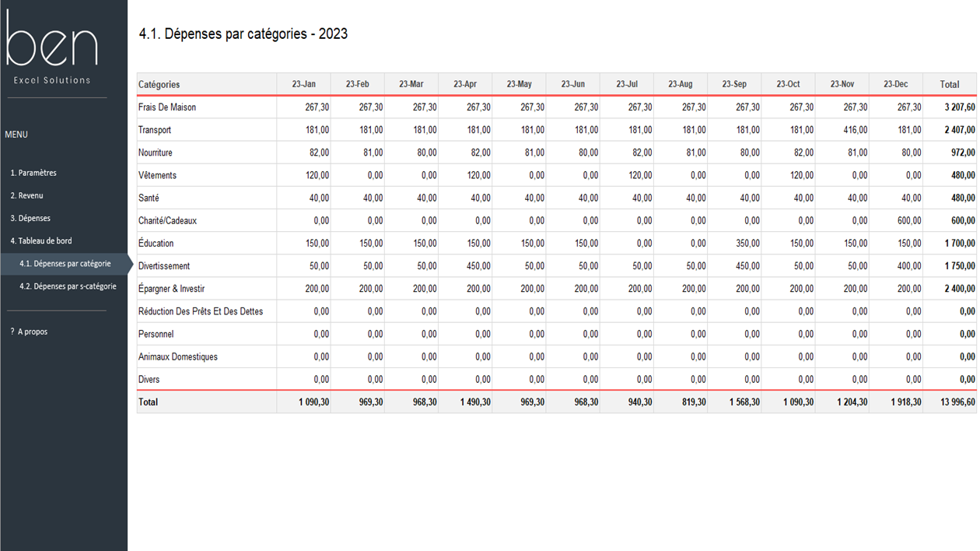
Task: Click the question mark beside A propos
Action: tap(12, 332)
